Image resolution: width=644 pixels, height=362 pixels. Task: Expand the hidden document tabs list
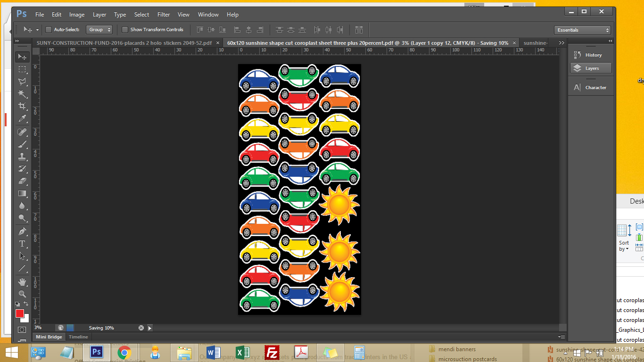[x=561, y=43]
